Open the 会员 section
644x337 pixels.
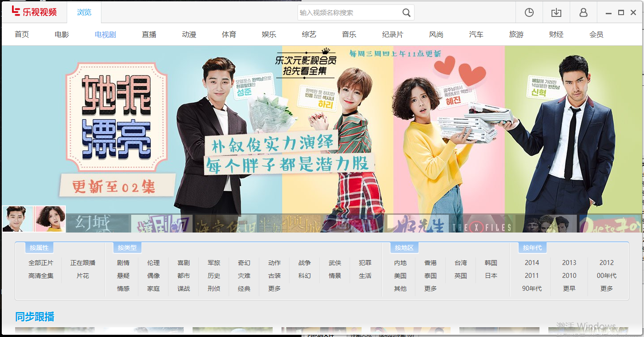[x=596, y=35]
